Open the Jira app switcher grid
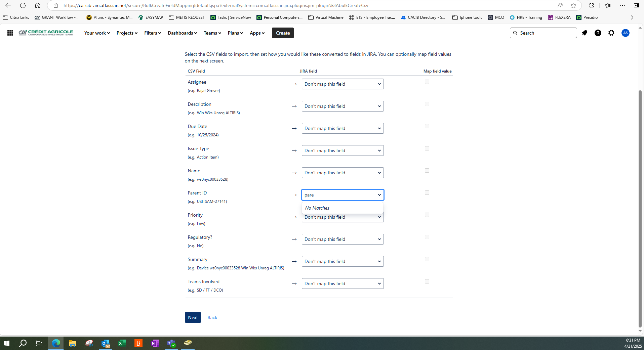Screen dimensions: 644x350 pyautogui.click(x=10, y=33)
